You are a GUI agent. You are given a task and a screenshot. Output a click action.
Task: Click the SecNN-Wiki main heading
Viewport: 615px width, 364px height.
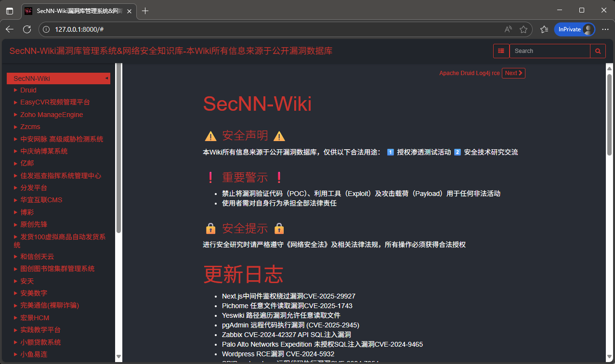click(x=257, y=104)
